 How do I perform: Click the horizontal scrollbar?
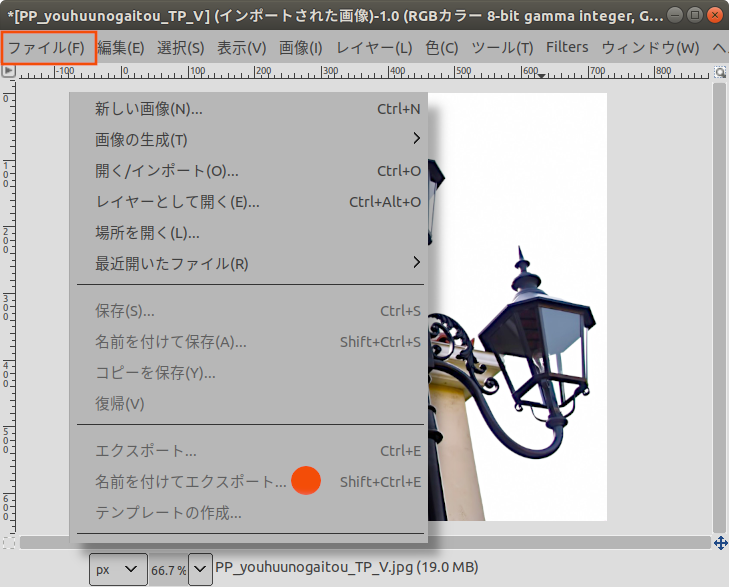pos(365,542)
